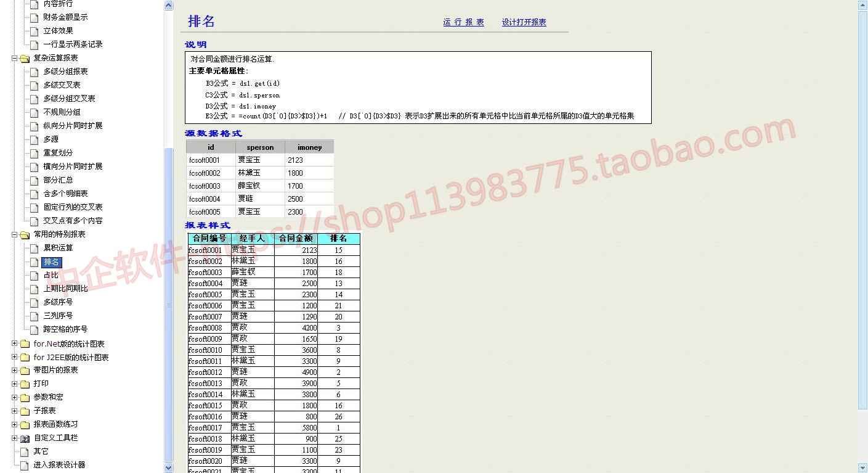This screenshot has height=473, width=868.
Task: Click the open folder icon for 复杂运算报表
Action: [x=25, y=59]
